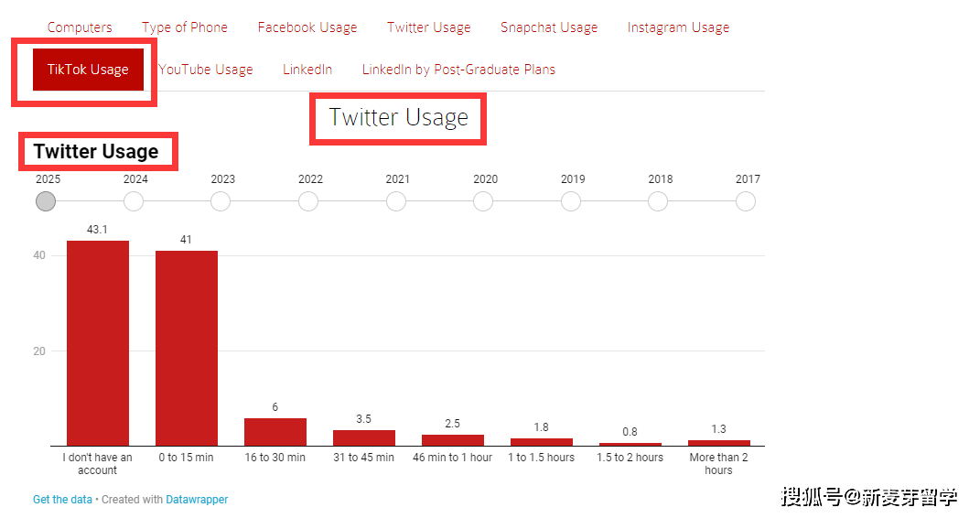This screenshot has height=518, width=980.
Task: Switch the chart to year 2021
Action: tap(396, 201)
